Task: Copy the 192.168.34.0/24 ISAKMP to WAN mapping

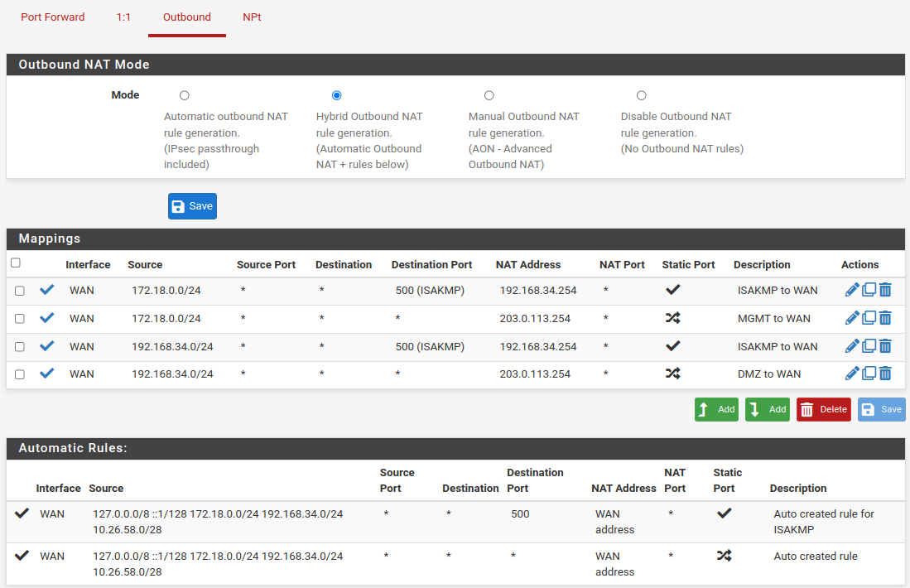Action: [869, 346]
